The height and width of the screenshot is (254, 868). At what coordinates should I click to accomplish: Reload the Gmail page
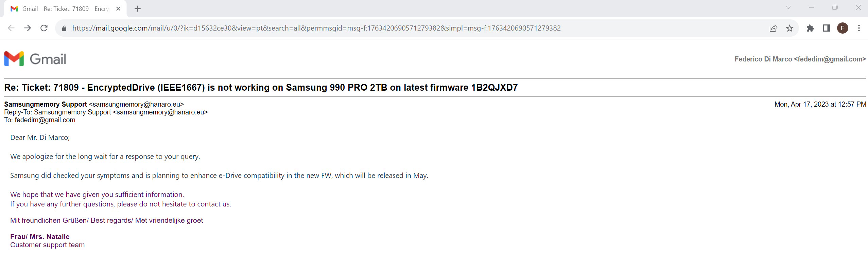[x=44, y=28]
